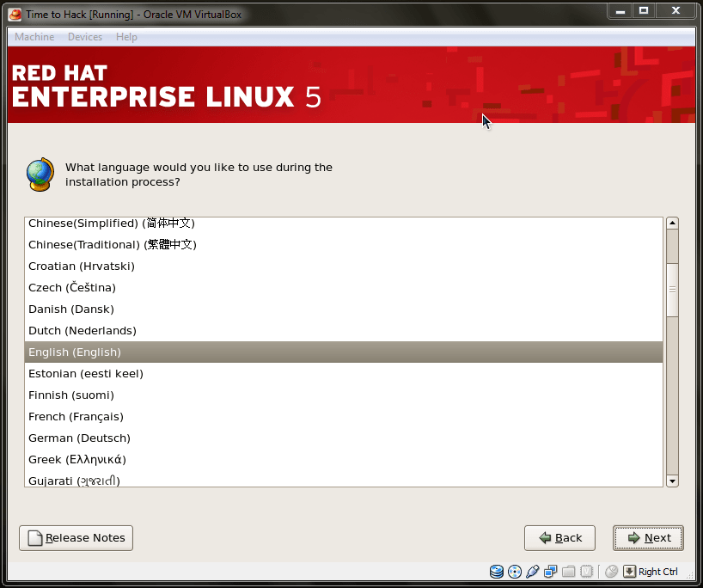Image resolution: width=703 pixels, height=588 pixels.
Task: Maximize the VirtualBox window
Action: point(644,11)
